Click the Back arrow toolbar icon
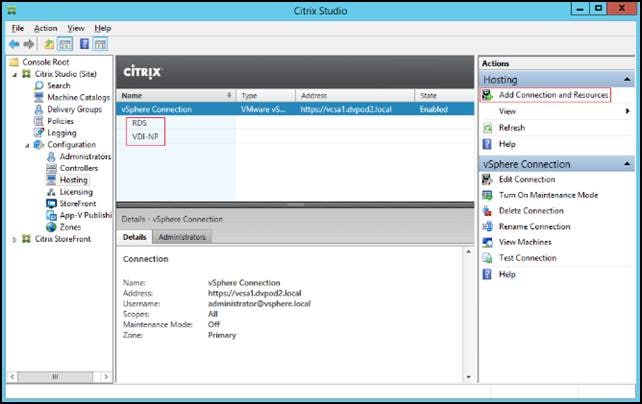The width and height of the screenshot is (642, 404). point(14,44)
